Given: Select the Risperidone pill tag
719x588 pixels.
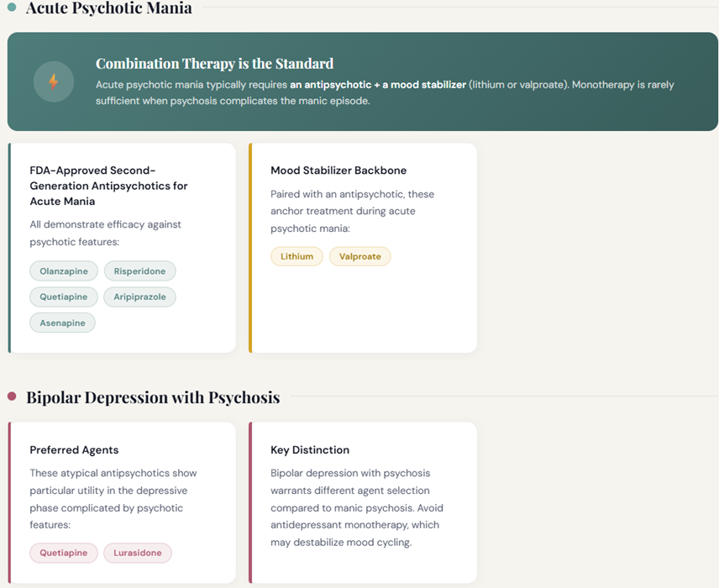Looking at the screenshot, I should pos(140,271).
